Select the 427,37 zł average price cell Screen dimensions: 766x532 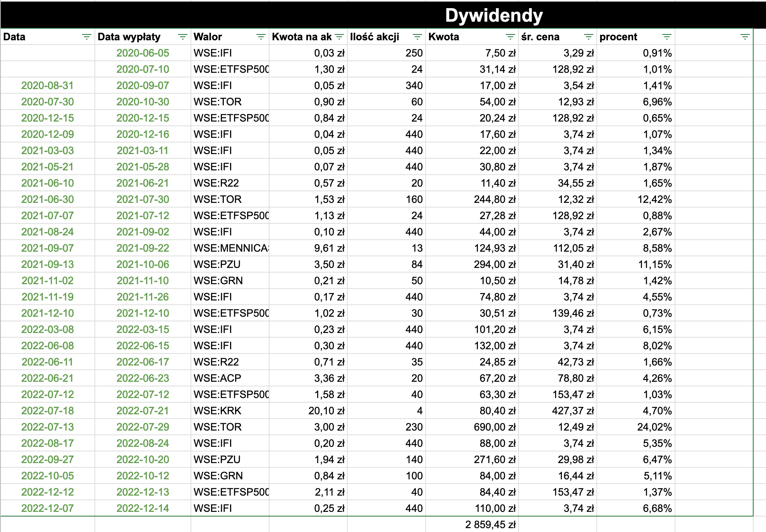pos(558,411)
